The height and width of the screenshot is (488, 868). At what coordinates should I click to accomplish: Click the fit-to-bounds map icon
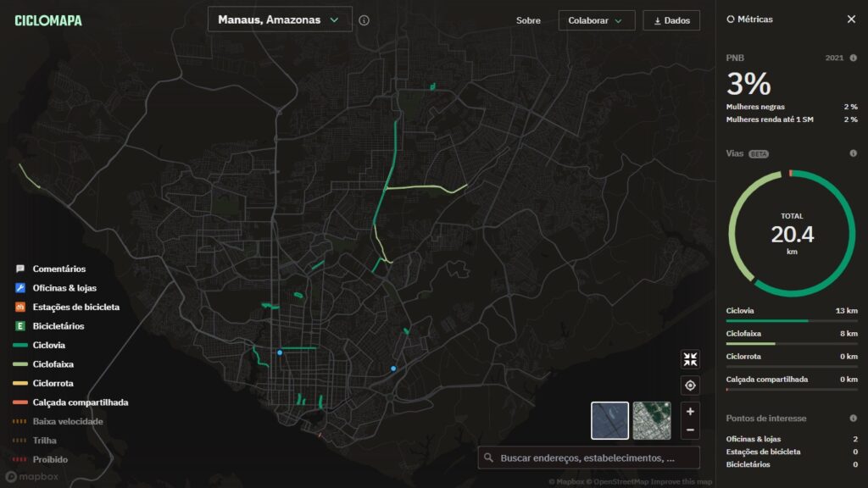[x=690, y=359]
